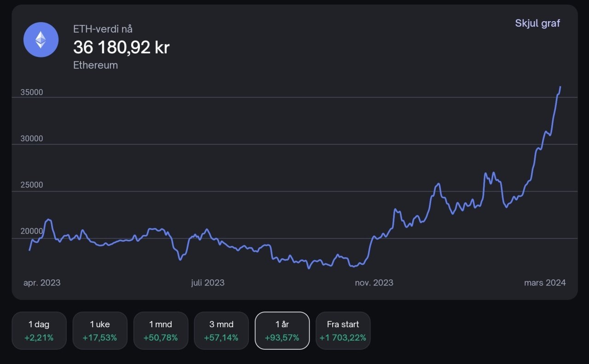Click the chart line's highest point
The image size is (589, 364).
coord(560,87)
